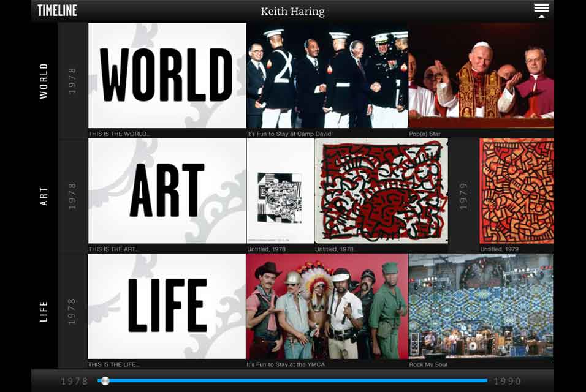Click the 1990 label beside the slider
The image size is (586, 392).
(507, 381)
